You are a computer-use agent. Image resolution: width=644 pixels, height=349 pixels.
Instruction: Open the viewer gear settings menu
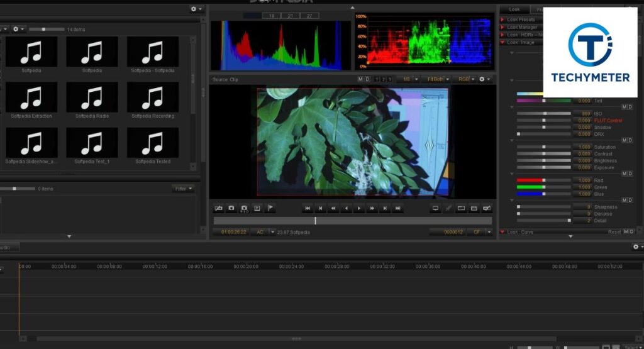484,79
